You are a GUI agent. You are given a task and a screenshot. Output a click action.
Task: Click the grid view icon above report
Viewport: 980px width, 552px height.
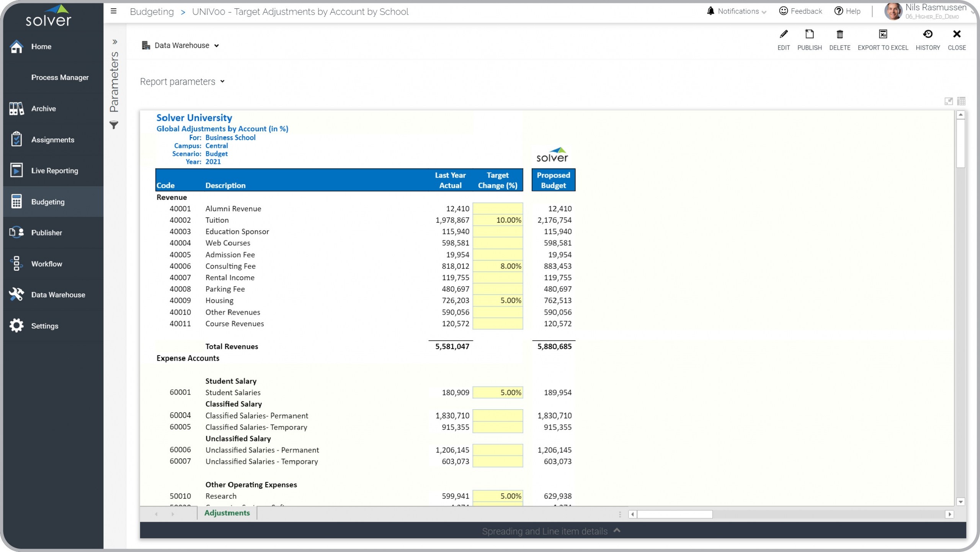(x=961, y=101)
